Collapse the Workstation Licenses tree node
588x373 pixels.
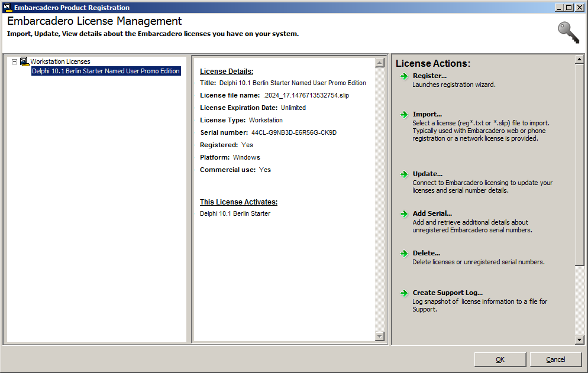[15, 61]
